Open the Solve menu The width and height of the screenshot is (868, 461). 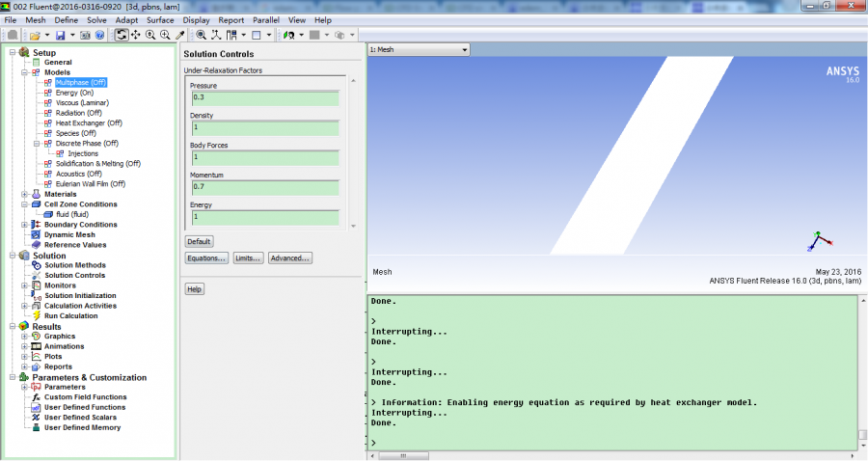pos(96,20)
